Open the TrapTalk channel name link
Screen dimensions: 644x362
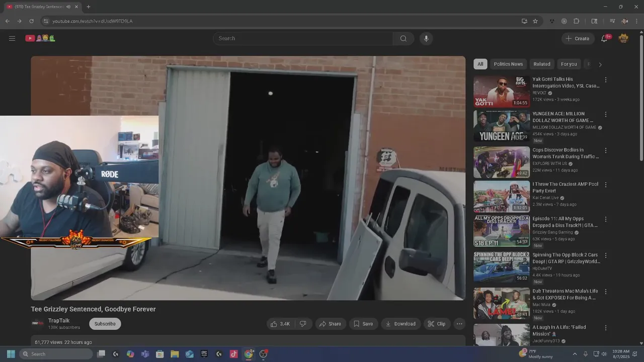59,321
